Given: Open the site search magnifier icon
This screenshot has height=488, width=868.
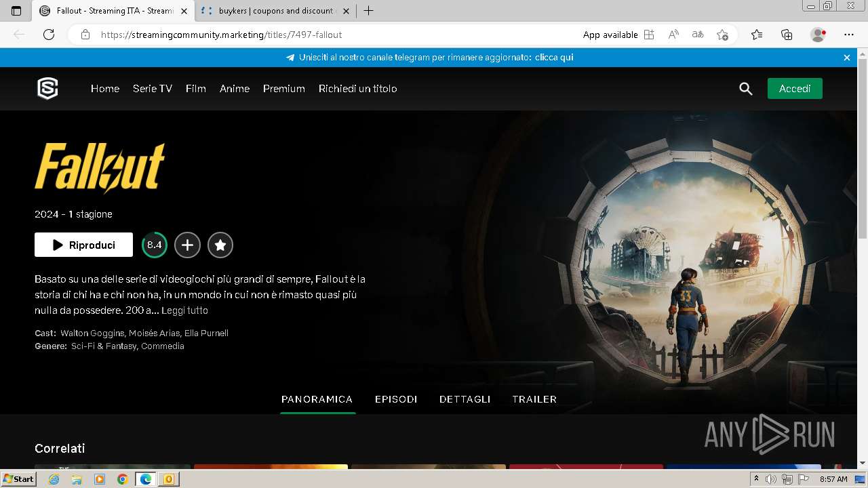Looking at the screenshot, I should tap(746, 89).
